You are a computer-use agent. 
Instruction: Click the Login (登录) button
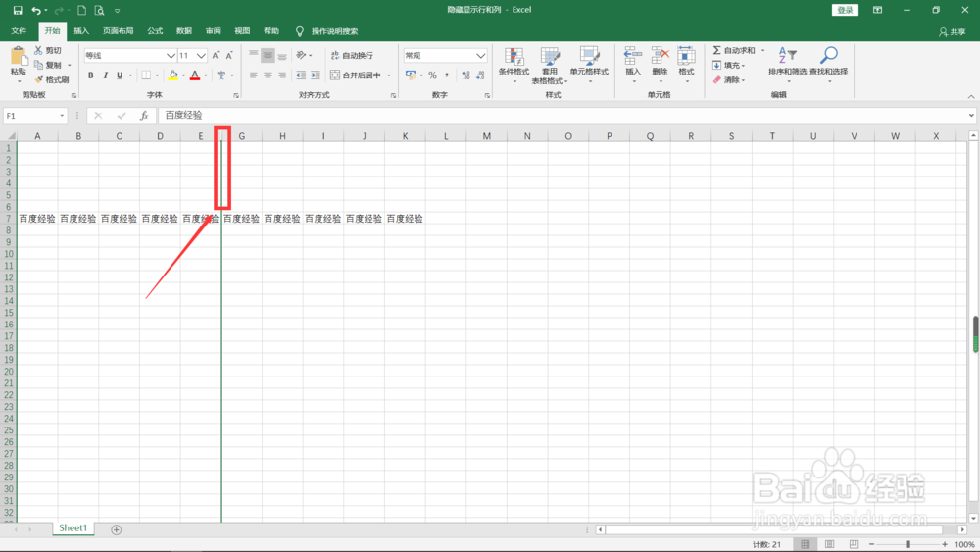tap(845, 10)
